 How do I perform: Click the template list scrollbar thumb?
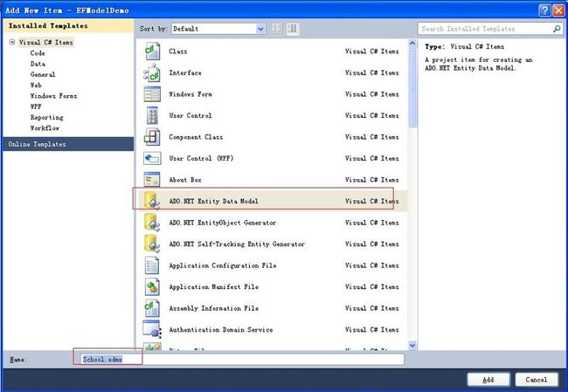click(x=412, y=88)
